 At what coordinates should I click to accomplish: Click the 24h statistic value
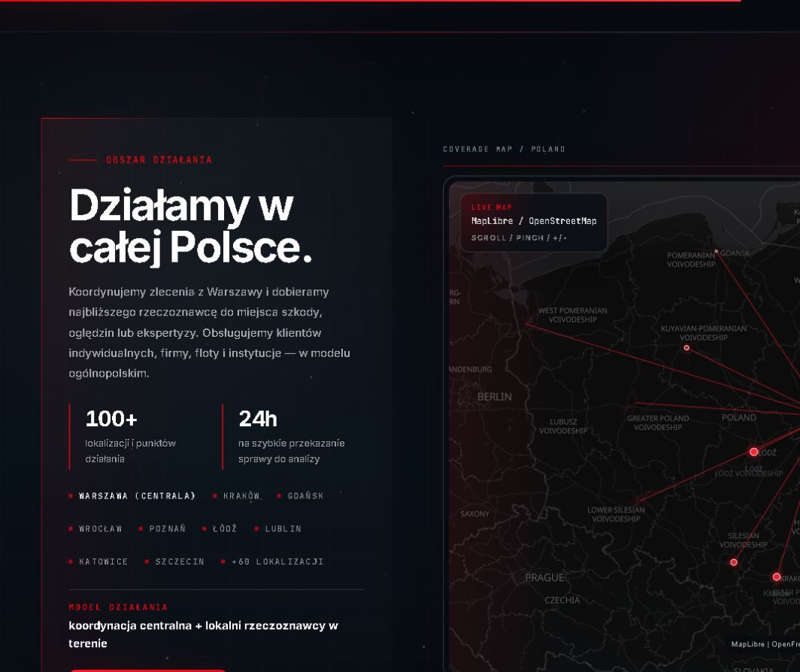coord(258,419)
